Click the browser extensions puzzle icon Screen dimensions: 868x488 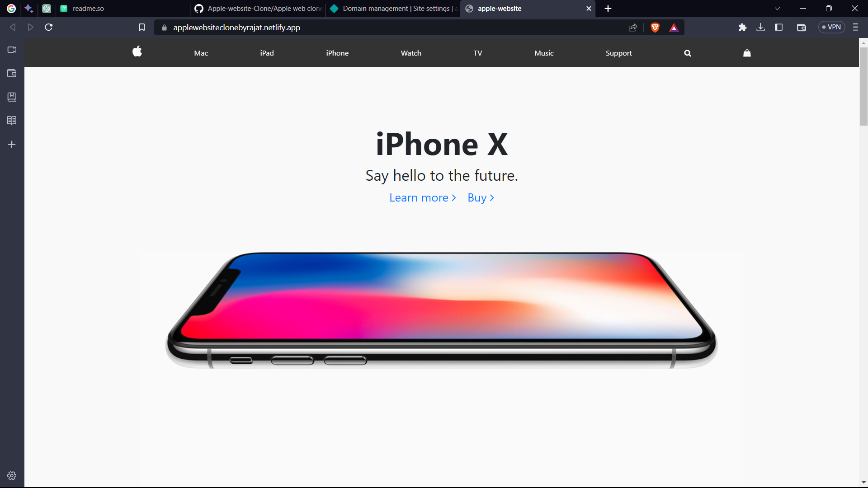[741, 27]
